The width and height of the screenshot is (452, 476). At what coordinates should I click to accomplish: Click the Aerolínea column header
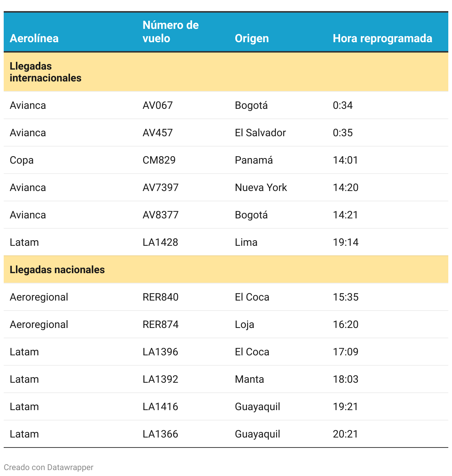34,38
